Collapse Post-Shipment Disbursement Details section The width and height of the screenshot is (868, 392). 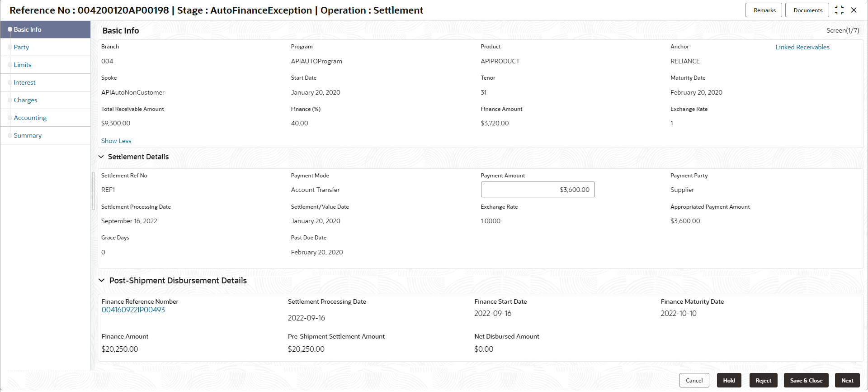[x=101, y=281]
